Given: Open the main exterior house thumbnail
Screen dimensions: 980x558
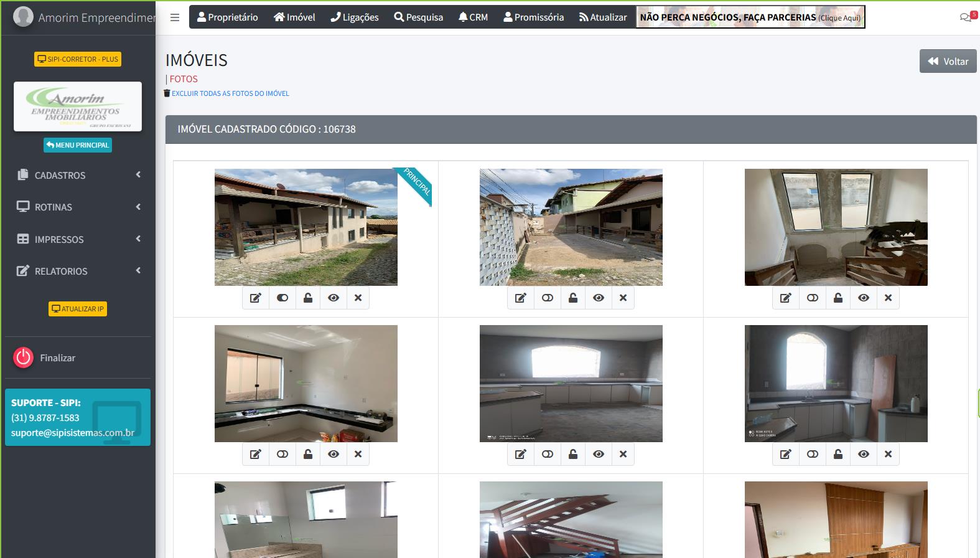Looking at the screenshot, I should pyautogui.click(x=306, y=227).
